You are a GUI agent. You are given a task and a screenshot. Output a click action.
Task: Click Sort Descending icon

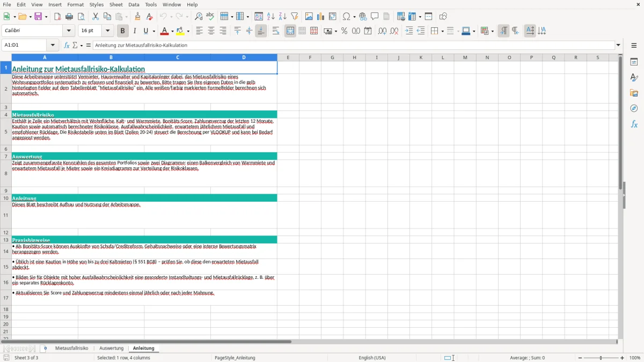click(283, 17)
